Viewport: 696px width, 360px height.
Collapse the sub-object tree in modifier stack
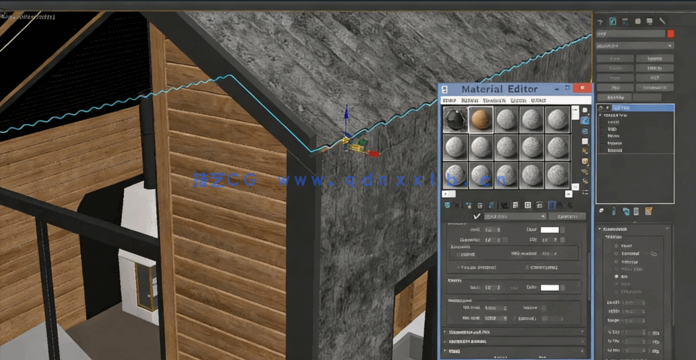pyautogui.click(x=600, y=115)
